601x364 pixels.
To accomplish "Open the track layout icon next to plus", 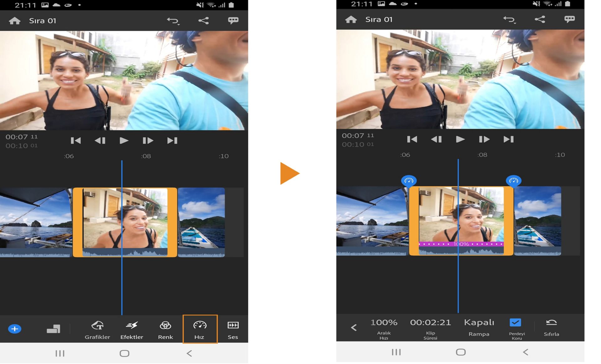I will (x=53, y=329).
